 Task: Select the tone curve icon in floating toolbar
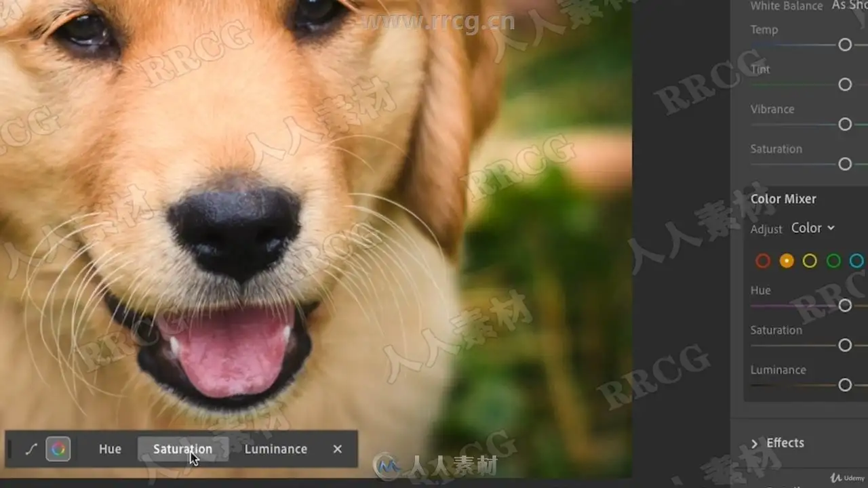[x=31, y=449]
